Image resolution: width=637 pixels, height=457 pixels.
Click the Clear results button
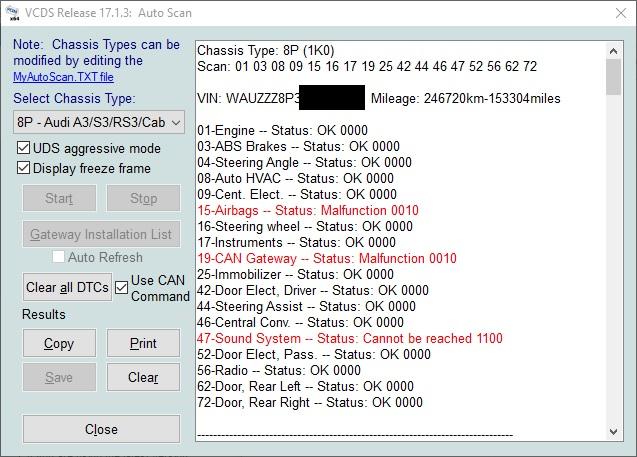pyautogui.click(x=143, y=377)
